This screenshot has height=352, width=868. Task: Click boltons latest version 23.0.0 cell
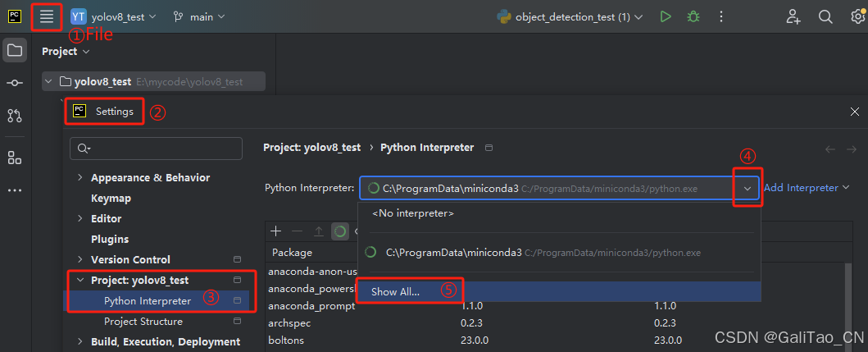coord(668,340)
